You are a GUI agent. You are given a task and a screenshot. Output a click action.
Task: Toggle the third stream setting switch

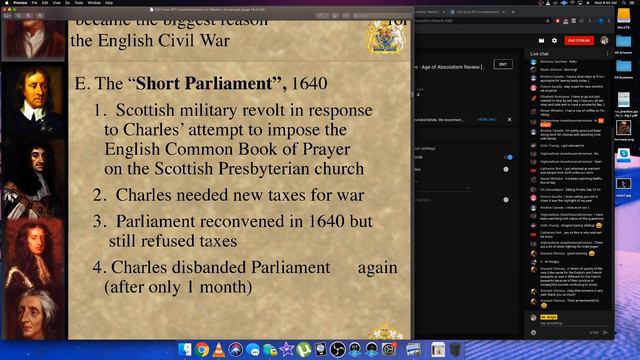coord(506,200)
